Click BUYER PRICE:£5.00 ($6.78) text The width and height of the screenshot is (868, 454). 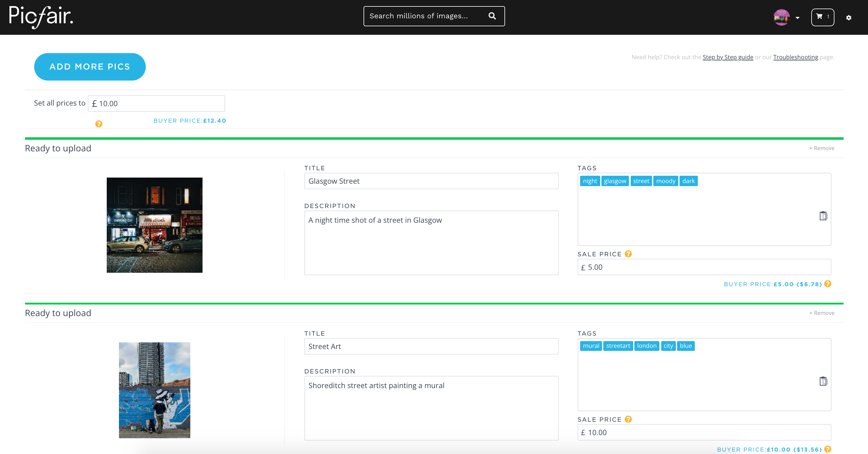(x=773, y=284)
